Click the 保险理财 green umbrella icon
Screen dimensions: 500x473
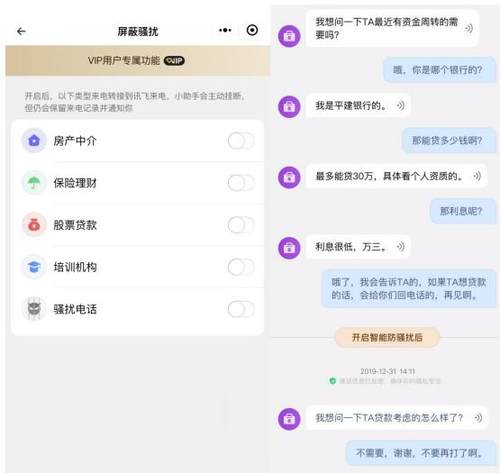[x=34, y=182]
